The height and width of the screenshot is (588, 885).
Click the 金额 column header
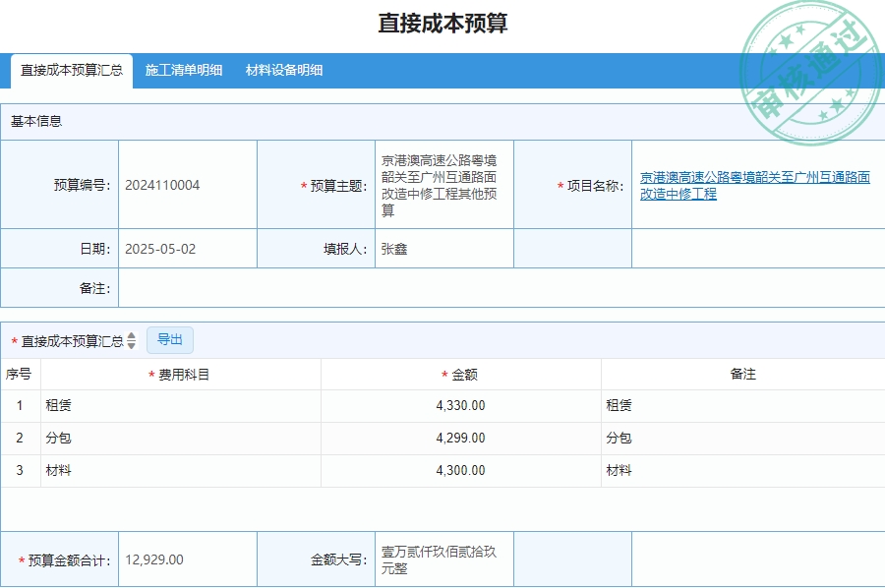click(460, 374)
